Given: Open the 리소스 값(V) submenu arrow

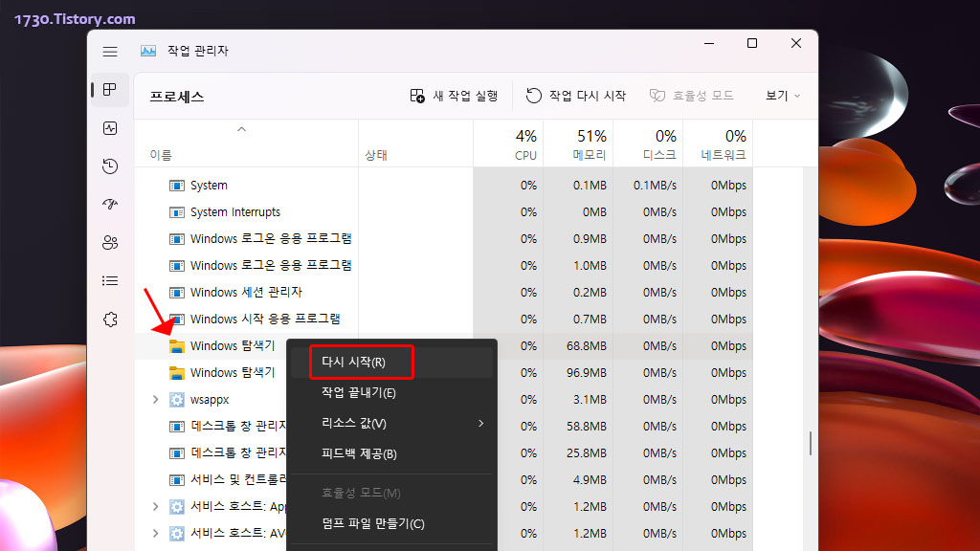Looking at the screenshot, I should (x=480, y=424).
